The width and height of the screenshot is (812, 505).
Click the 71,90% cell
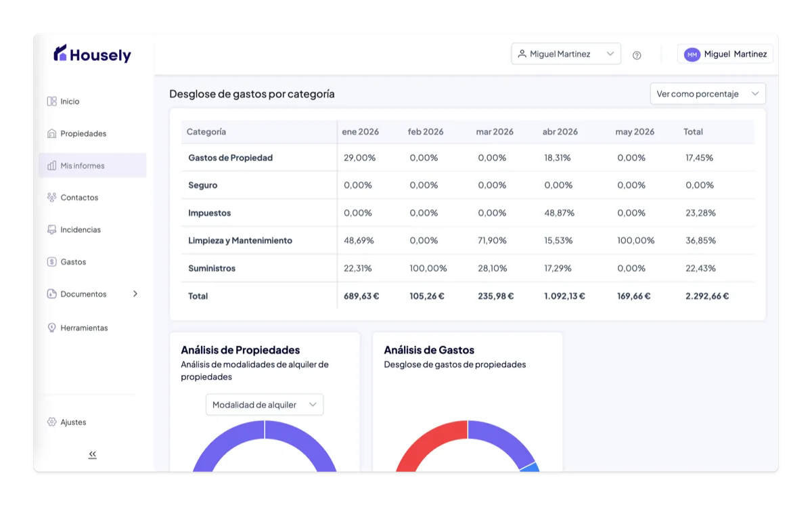coord(493,240)
